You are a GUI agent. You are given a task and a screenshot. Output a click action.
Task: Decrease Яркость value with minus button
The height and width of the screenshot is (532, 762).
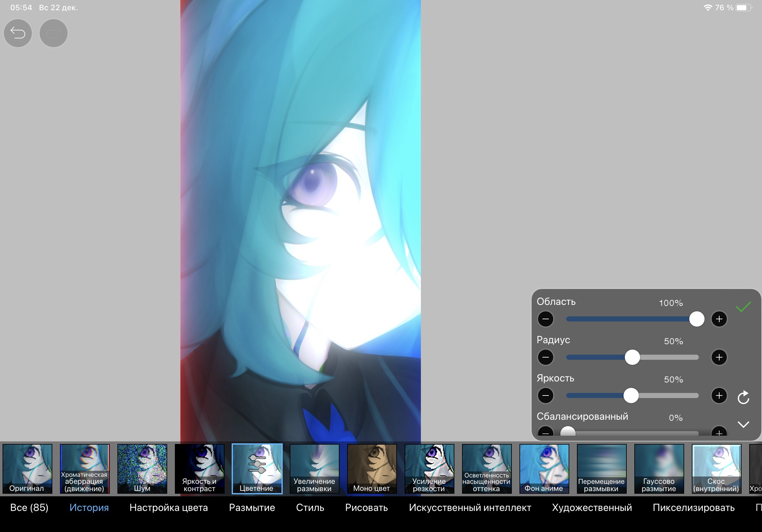point(545,395)
